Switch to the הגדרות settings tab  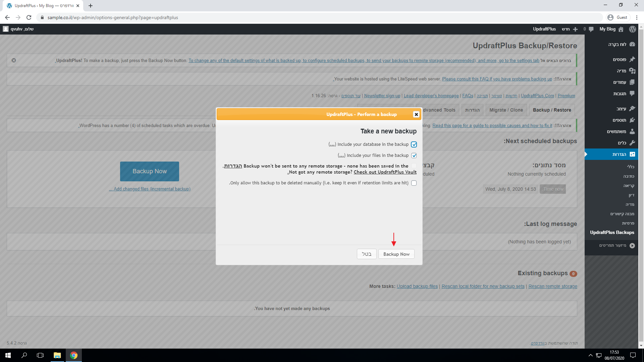click(x=472, y=110)
